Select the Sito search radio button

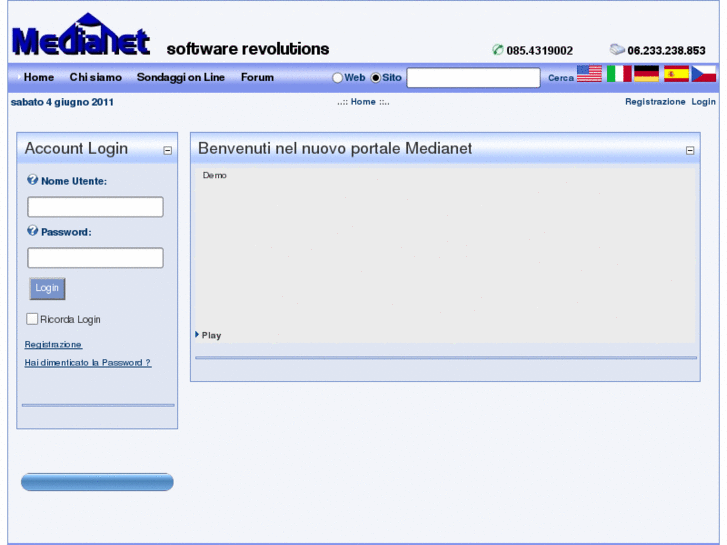pyautogui.click(x=376, y=78)
